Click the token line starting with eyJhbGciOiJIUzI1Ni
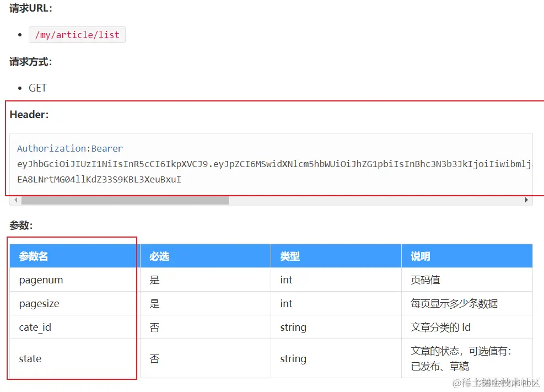 pos(275,164)
